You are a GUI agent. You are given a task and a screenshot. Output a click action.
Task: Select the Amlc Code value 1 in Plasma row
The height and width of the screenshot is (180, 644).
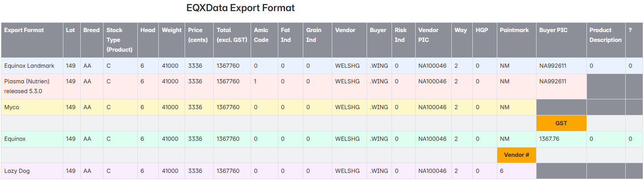255,82
